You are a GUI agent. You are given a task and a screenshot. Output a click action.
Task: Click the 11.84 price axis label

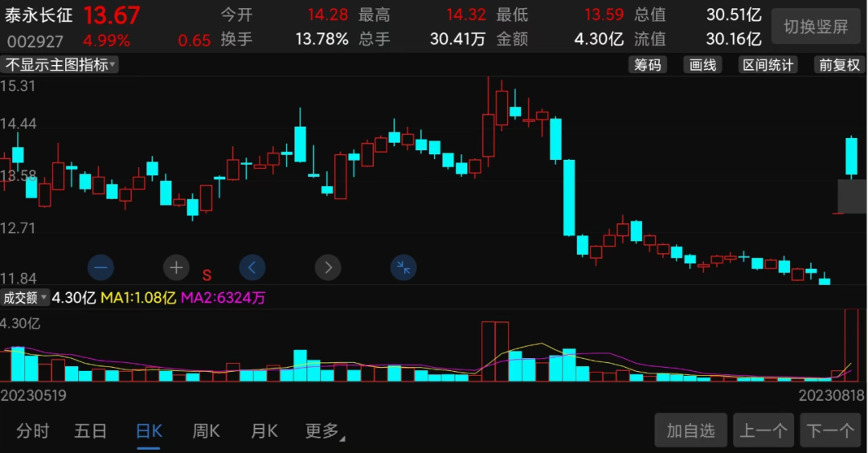[18, 278]
